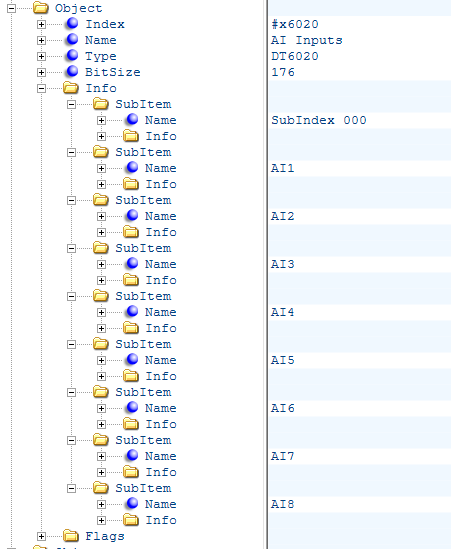Click the blue sphere icon on the AI1 Name row
Image resolution: width=451 pixels, height=549 pixels.
tap(132, 167)
